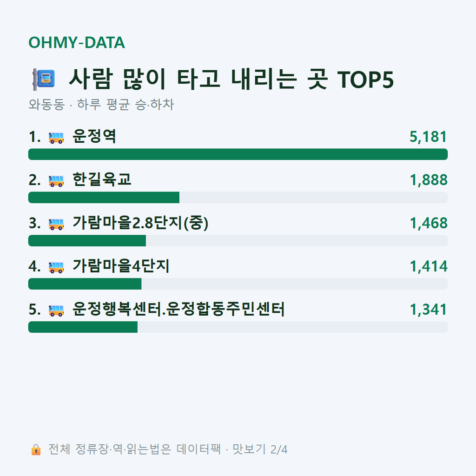Click the 가람마을2.8단지(중) stop name
The image size is (476, 476).
[x=140, y=223]
